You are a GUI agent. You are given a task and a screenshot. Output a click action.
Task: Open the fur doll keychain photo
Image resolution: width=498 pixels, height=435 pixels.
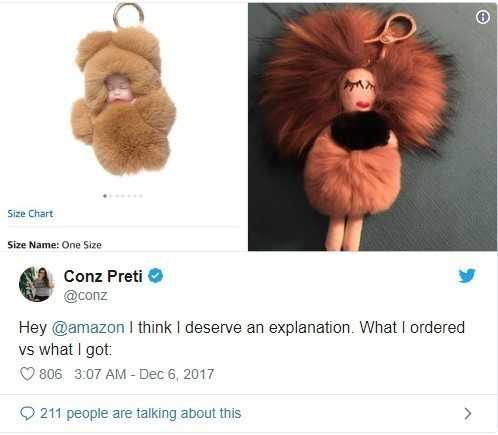pyautogui.click(x=373, y=127)
